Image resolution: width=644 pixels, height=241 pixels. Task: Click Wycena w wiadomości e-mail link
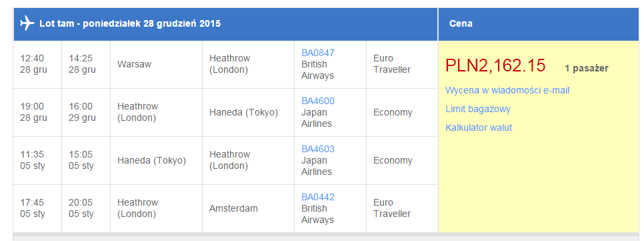507,91
